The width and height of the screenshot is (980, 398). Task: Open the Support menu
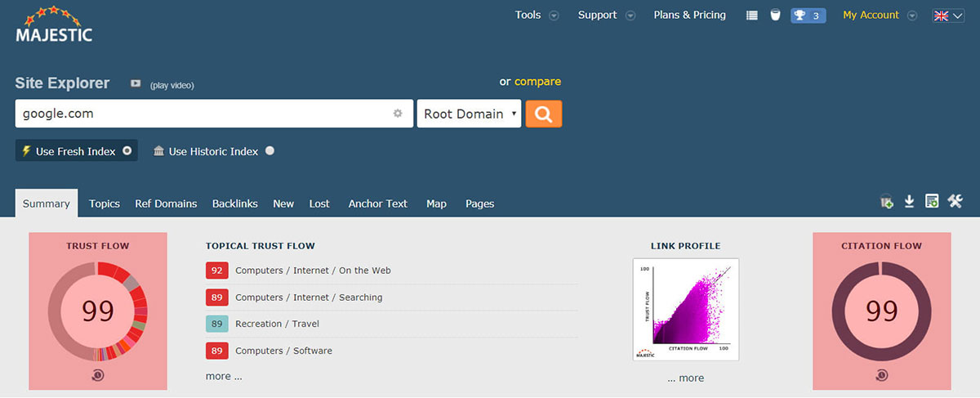click(x=597, y=15)
